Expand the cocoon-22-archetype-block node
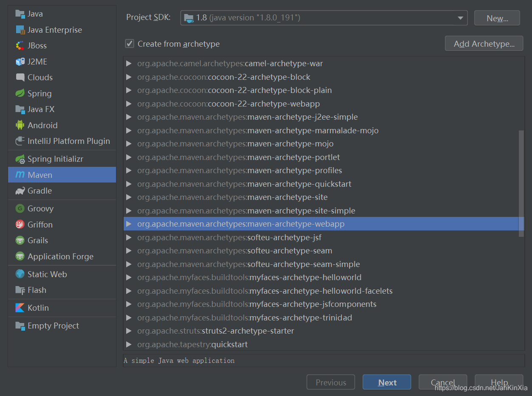 (129, 77)
